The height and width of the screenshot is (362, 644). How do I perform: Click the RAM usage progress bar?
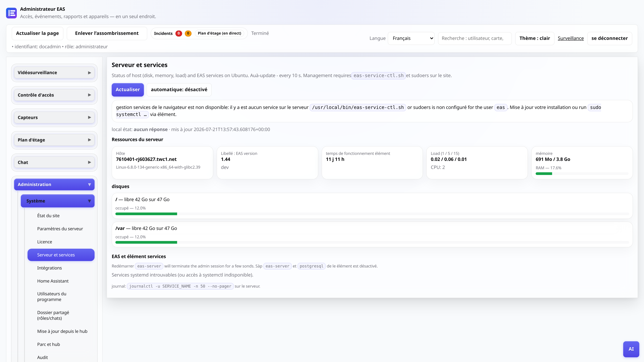pyautogui.click(x=582, y=174)
